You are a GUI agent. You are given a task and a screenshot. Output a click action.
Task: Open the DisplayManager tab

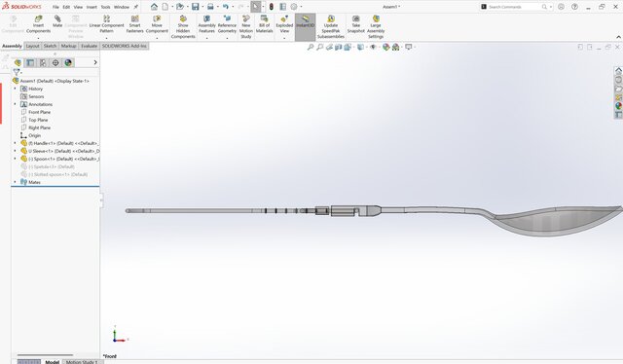(68, 63)
